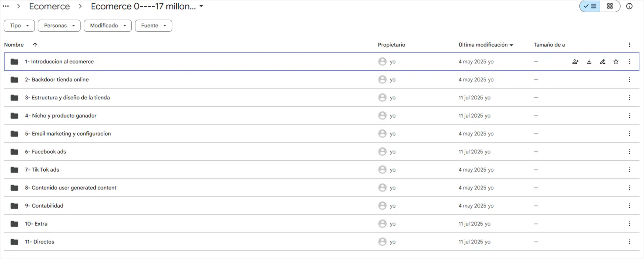This screenshot has height=259, width=644.
Task: Go to Ecomerce breadcrumb folder
Action: (49, 6)
